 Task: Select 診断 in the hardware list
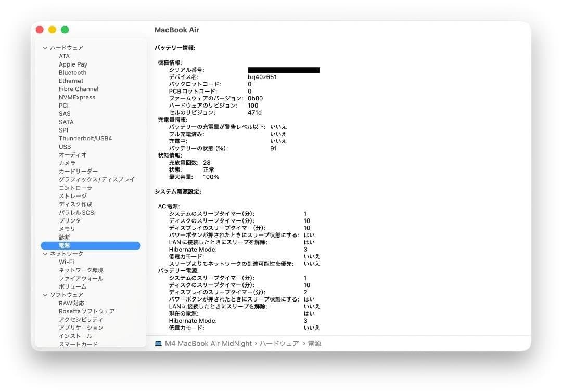tap(65, 237)
